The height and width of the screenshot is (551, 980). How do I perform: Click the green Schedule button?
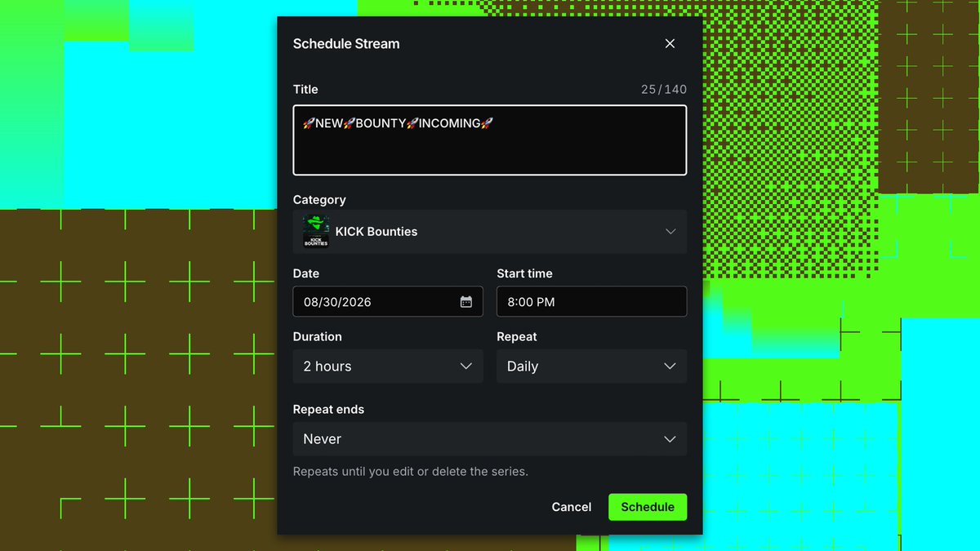click(648, 507)
